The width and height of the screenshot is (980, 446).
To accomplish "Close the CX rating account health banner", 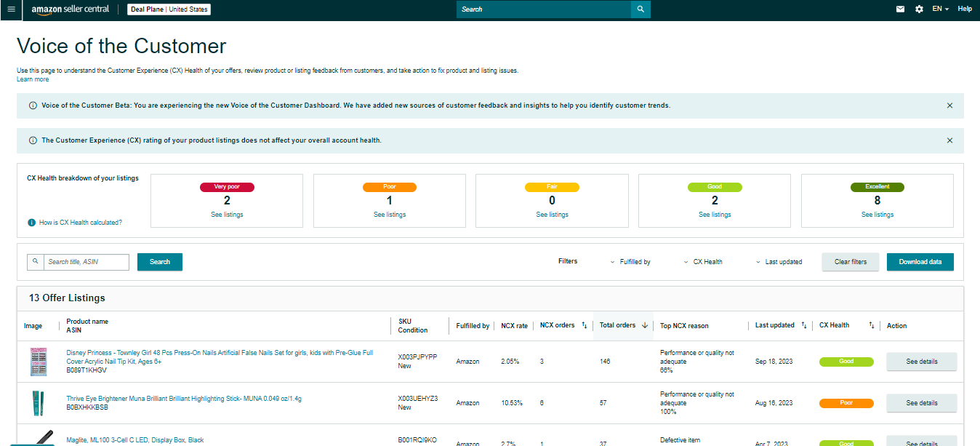I will (949, 140).
